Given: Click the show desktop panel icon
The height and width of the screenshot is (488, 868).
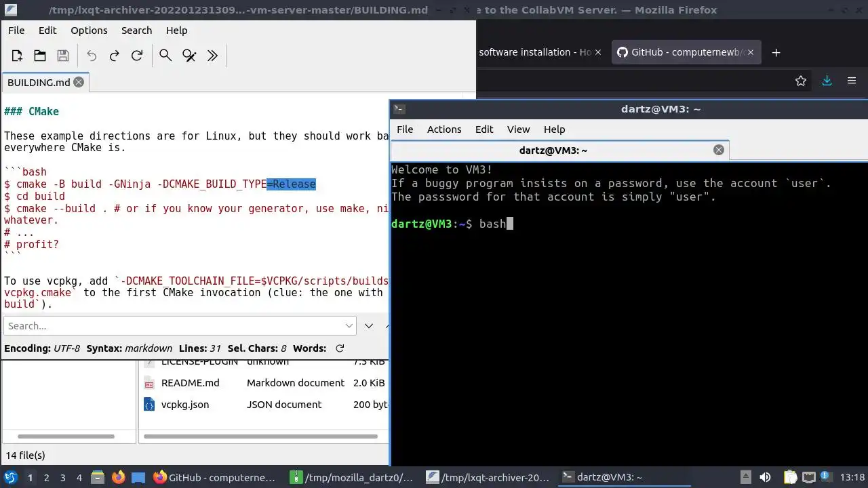Looking at the screenshot, I should [x=138, y=477].
